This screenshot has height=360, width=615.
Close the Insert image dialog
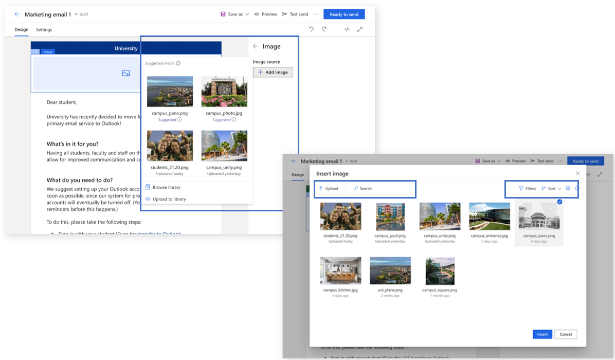tap(577, 173)
